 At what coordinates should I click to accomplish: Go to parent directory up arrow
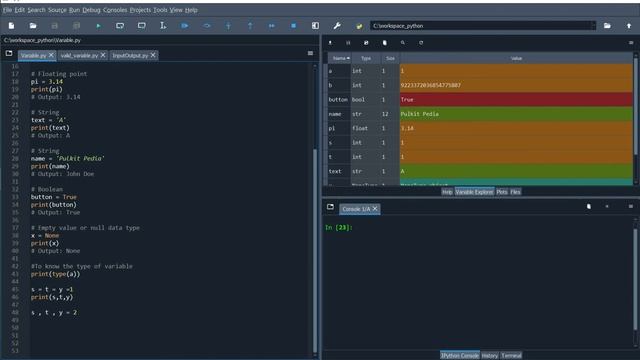[x=629, y=26]
